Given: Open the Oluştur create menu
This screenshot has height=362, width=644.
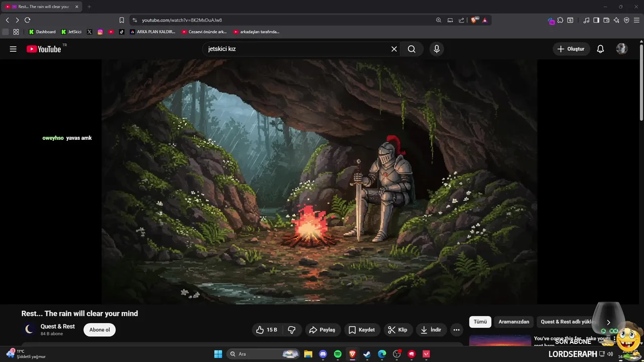Looking at the screenshot, I should click(572, 49).
